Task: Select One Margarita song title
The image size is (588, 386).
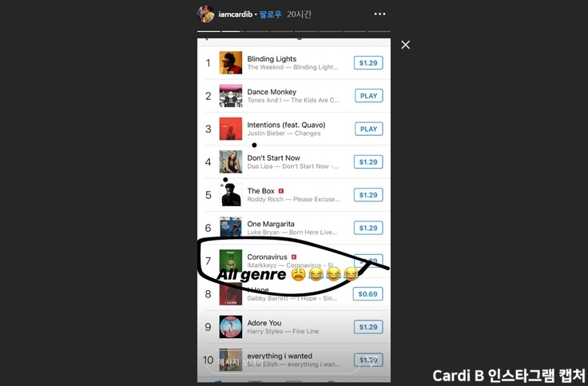Action: [271, 224]
